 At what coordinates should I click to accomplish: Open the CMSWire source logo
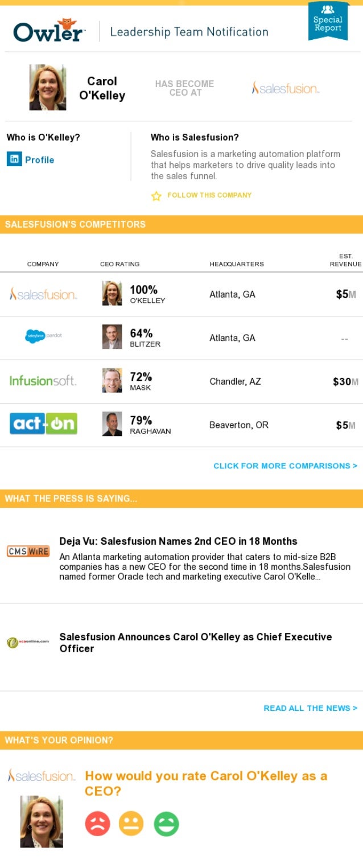[28, 552]
